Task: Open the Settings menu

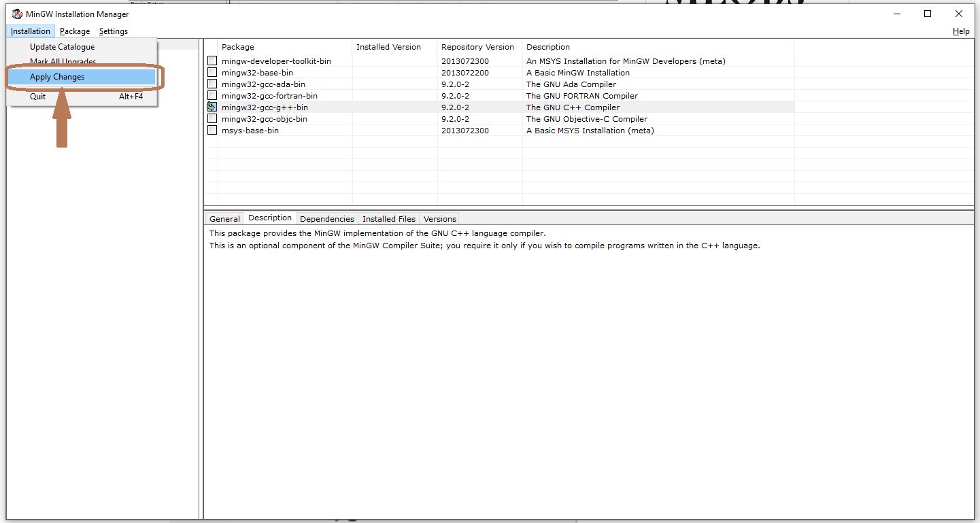Action: click(114, 31)
